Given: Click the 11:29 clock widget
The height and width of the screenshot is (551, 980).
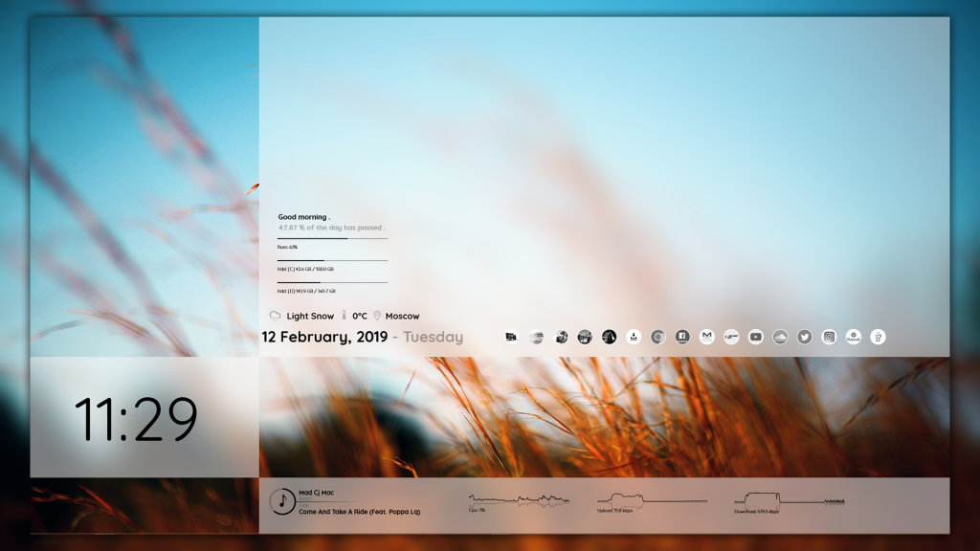Looking at the screenshot, I should click(x=136, y=419).
